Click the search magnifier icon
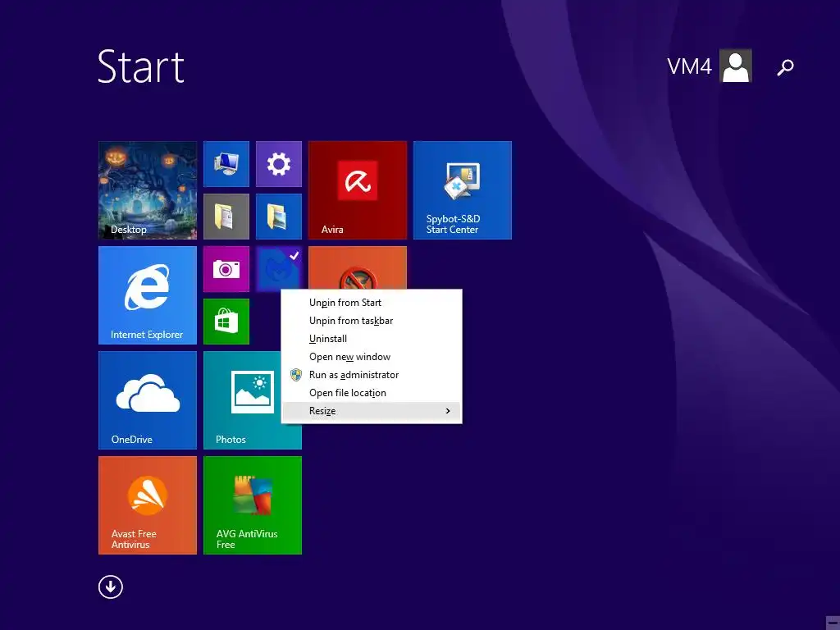This screenshot has height=630, width=840. tap(785, 67)
